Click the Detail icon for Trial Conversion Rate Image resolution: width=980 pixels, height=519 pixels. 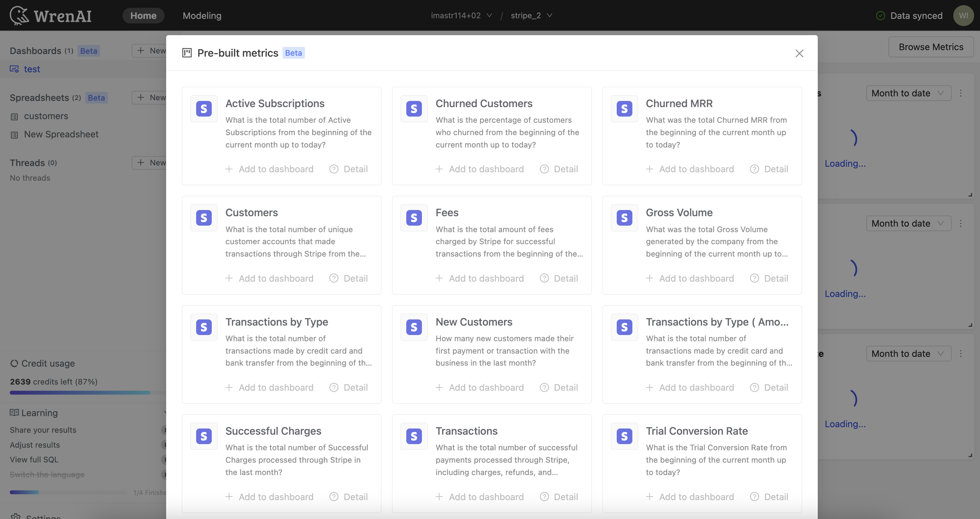[x=754, y=497]
